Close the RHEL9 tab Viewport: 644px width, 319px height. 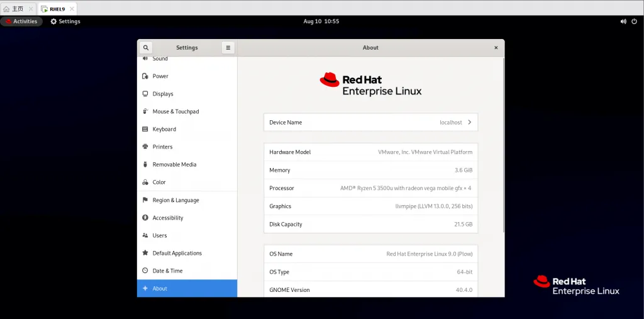point(70,9)
